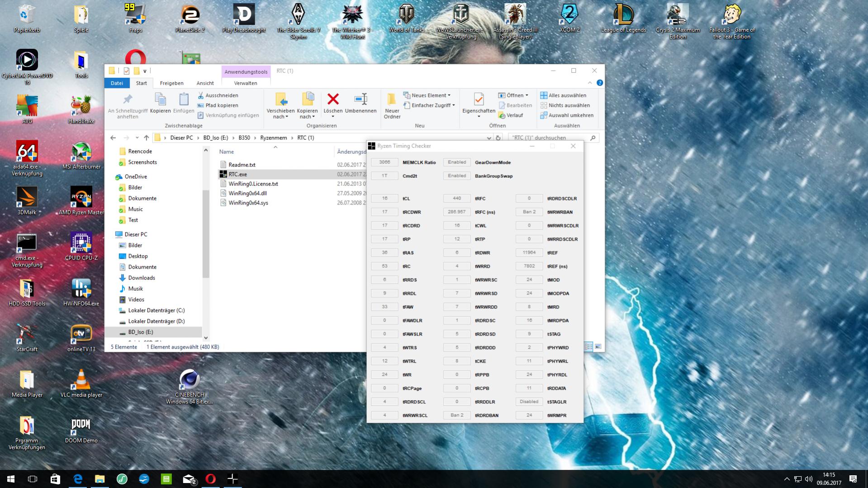Click Pfad kopieren button
This screenshot has width=868, height=488.
click(218, 105)
